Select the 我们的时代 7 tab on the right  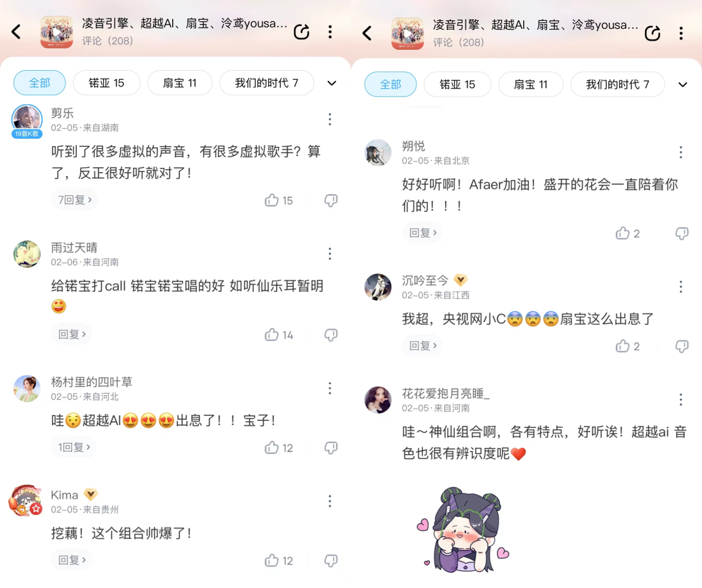(617, 84)
